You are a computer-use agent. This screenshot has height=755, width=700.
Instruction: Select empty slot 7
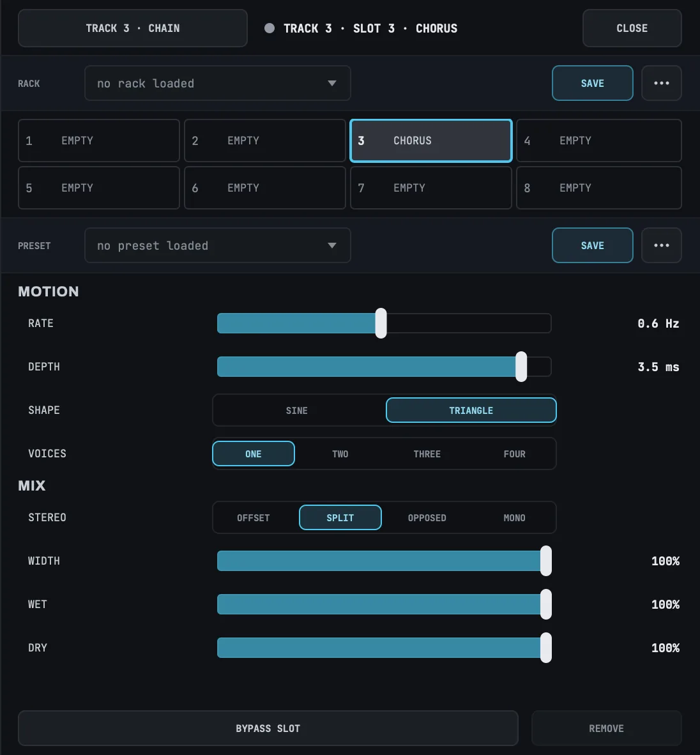[x=431, y=188]
